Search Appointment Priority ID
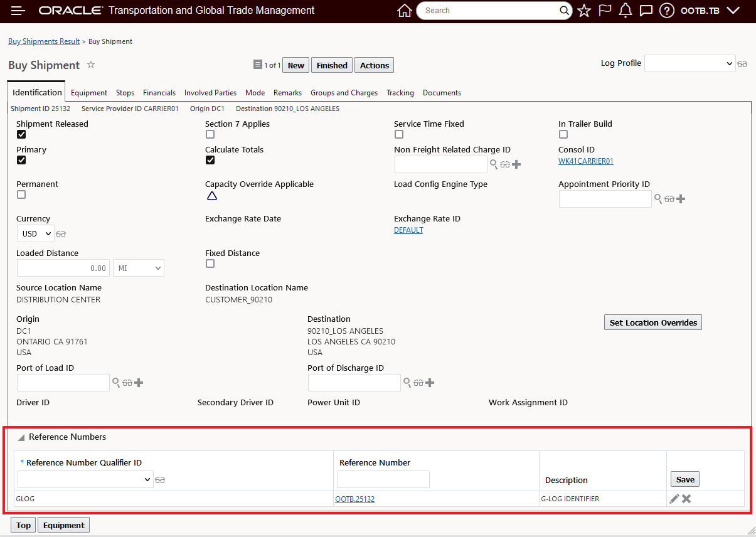 658,199
